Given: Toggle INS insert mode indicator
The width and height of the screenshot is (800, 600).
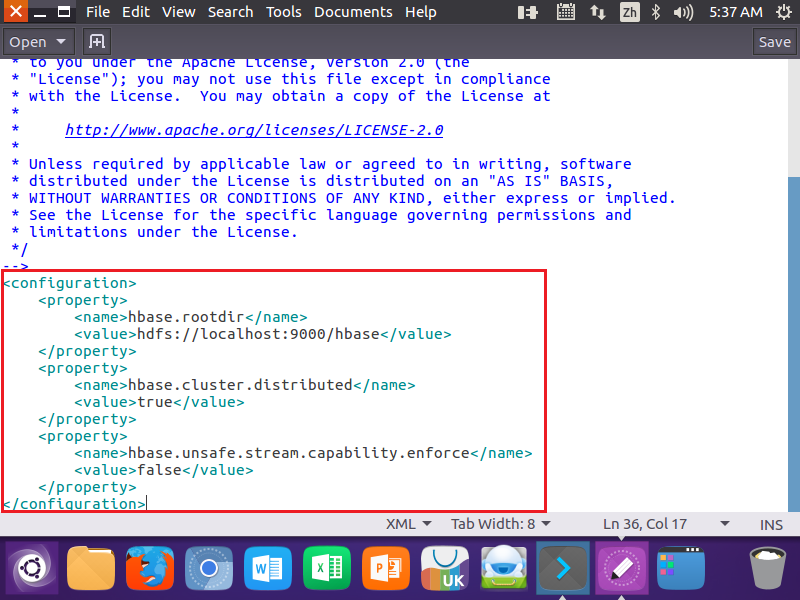Looking at the screenshot, I should [x=771, y=524].
